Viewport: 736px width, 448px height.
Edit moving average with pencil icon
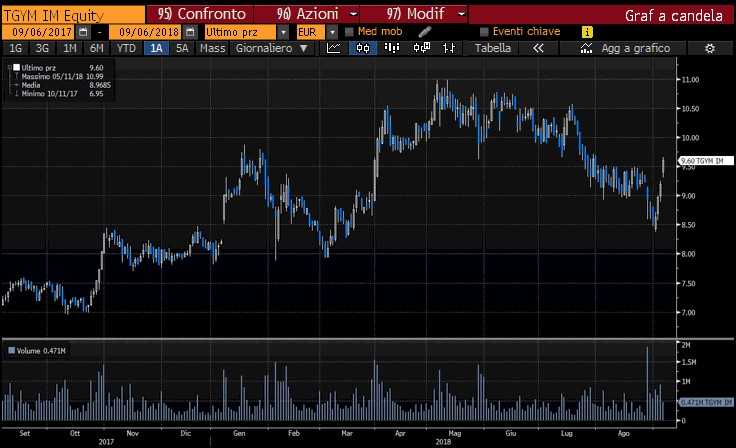(424, 32)
